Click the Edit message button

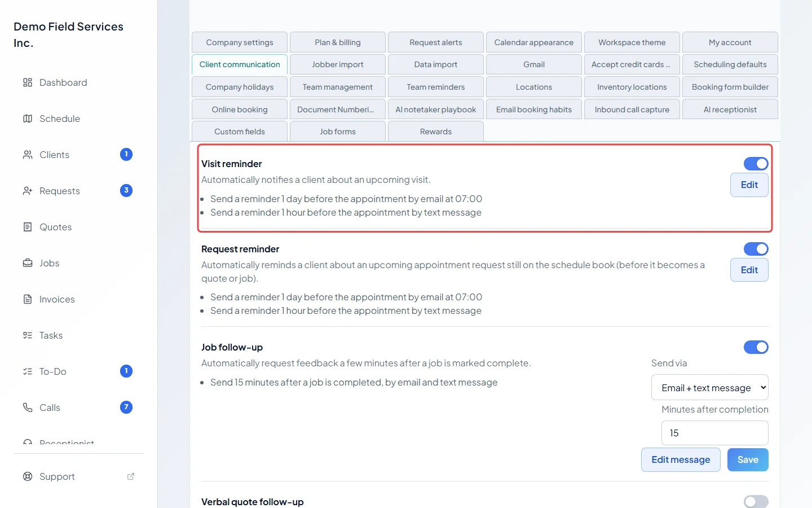[x=681, y=459]
